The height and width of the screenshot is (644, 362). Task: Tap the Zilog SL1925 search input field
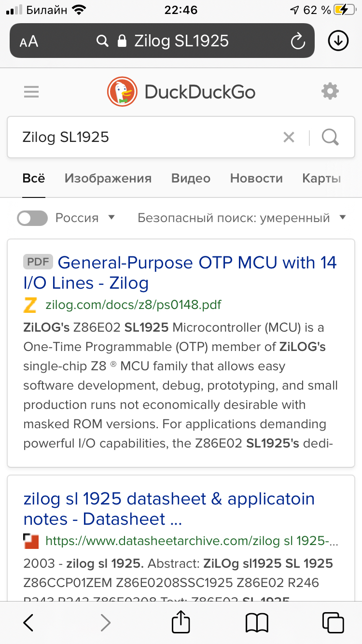coord(145,138)
